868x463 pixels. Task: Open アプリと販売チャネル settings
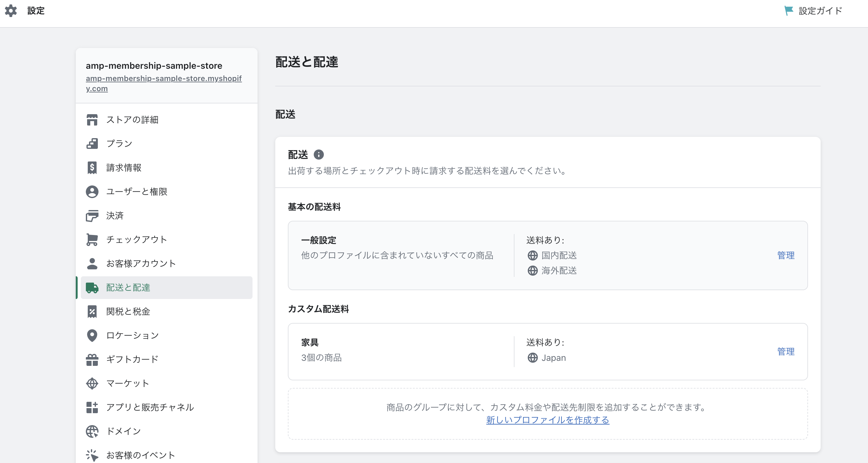[x=166, y=407]
